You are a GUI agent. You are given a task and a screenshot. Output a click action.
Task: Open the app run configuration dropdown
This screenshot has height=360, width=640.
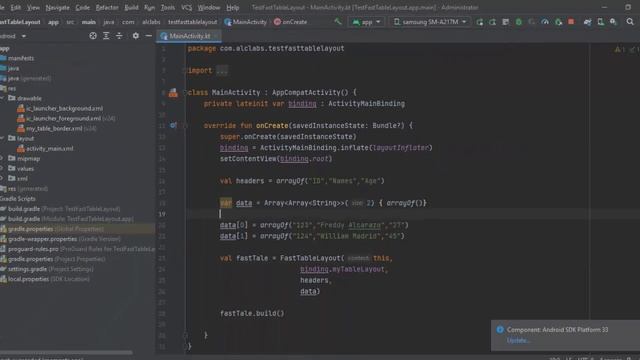pyautogui.click(x=366, y=22)
